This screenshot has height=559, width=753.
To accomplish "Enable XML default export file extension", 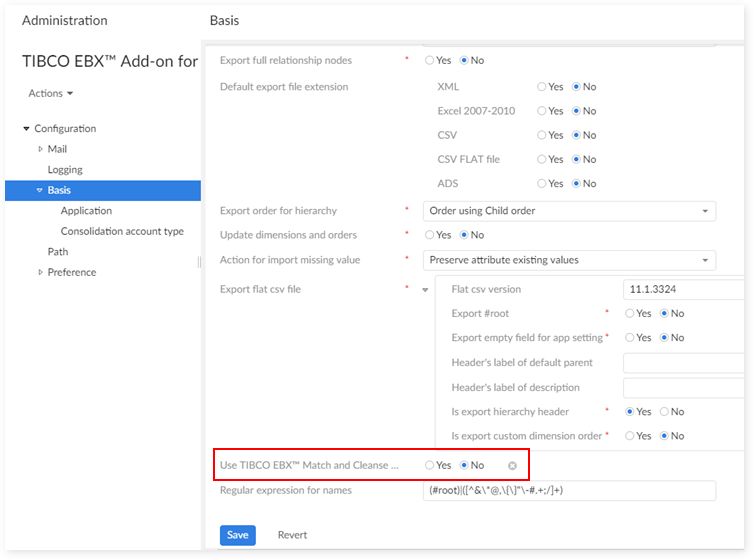I will 542,87.
